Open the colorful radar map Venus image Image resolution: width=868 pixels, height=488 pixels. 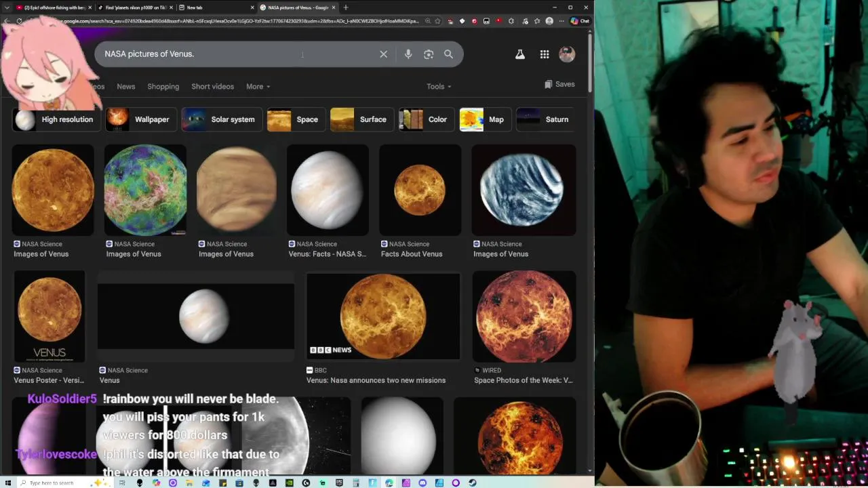[145, 190]
